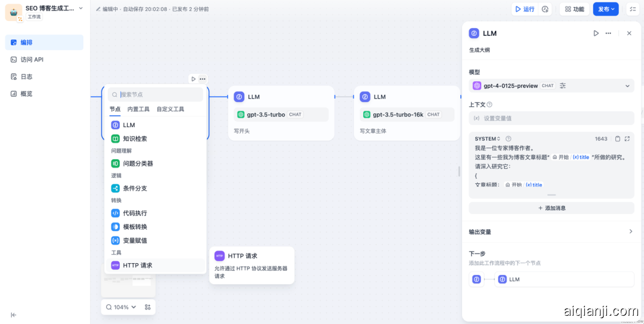Expand the 输出变量 section
The height and width of the screenshot is (324, 644).
(631, 232)
